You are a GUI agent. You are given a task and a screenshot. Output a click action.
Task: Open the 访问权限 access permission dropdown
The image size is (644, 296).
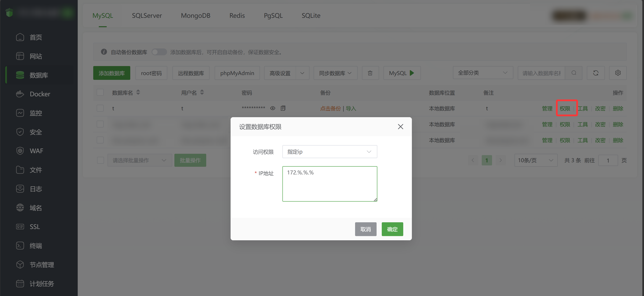[x=330, y=151]
